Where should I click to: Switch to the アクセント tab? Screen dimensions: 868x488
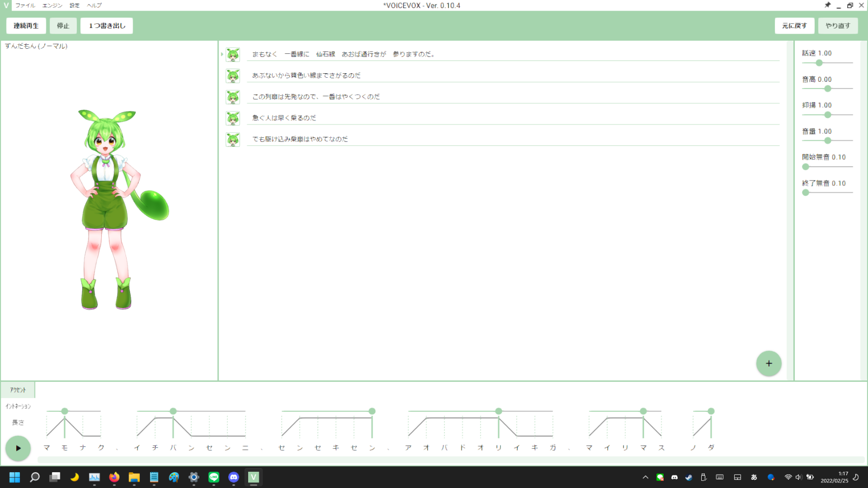tap(18, 390)
